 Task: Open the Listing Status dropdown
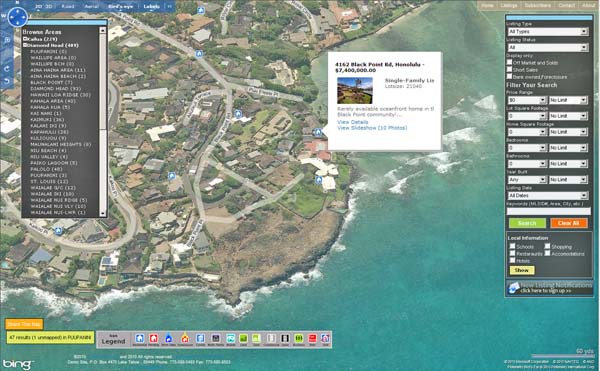[x=548, y=47]
